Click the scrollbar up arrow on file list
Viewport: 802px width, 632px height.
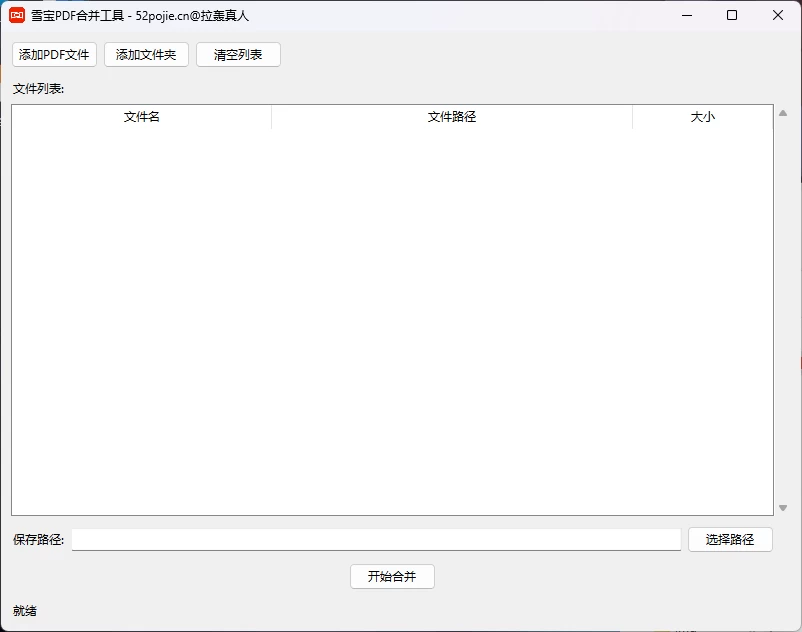click(x=783, y=113)
